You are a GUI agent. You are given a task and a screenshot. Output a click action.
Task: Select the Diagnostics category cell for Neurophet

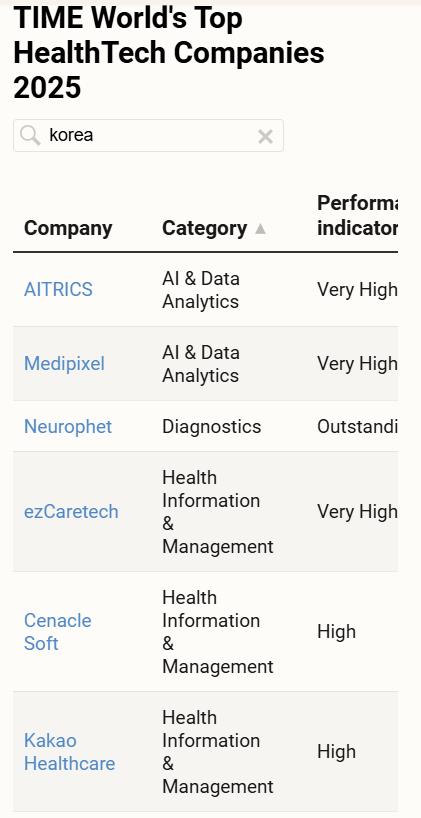point(211,426)
